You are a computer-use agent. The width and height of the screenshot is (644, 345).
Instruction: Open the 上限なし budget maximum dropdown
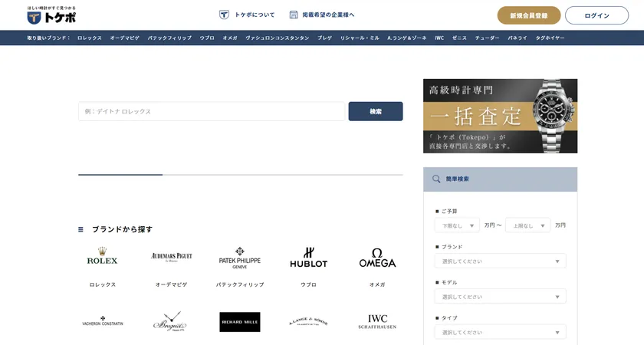point(527,225)
